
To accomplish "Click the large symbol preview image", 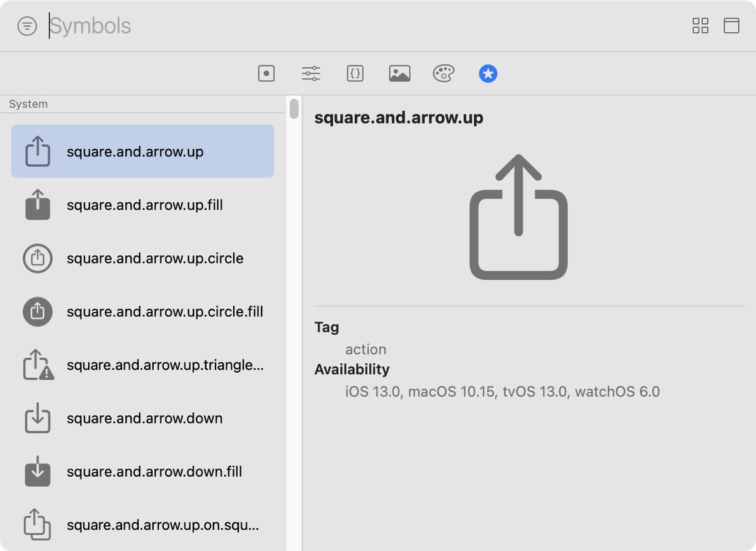I will point(518,217).
